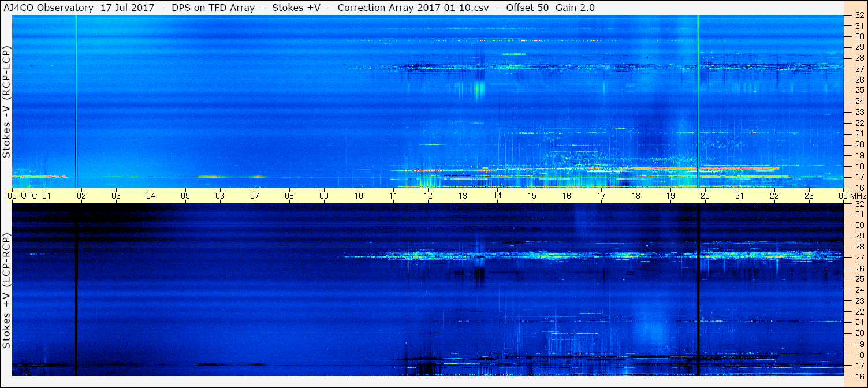Select the 13 hour tick on time axis
The height and width of the screenshot is (388, 868).
pyautogui.click(x=463, y=196)
